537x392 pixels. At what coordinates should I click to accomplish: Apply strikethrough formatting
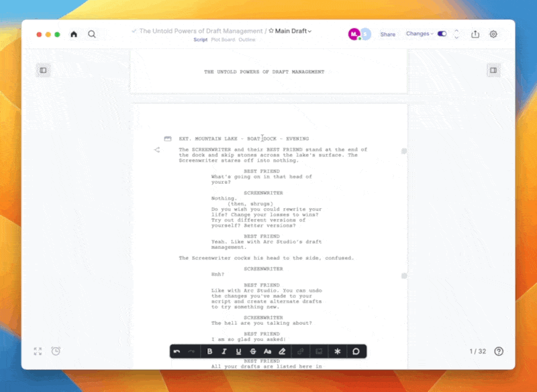(253, 351)
